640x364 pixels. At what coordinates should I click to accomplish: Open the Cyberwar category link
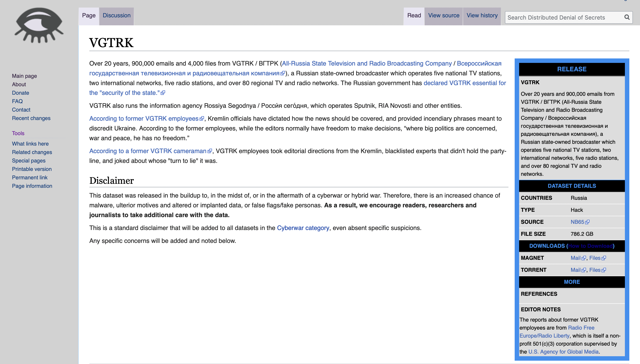tap(303, 228)
